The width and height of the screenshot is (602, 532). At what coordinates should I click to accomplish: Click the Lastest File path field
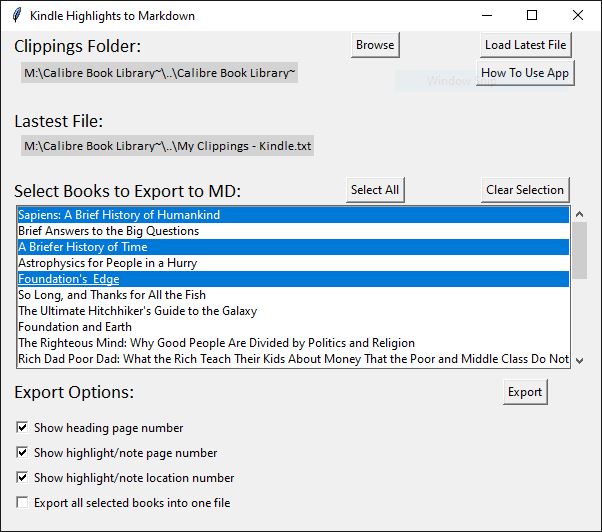point(167,146)
